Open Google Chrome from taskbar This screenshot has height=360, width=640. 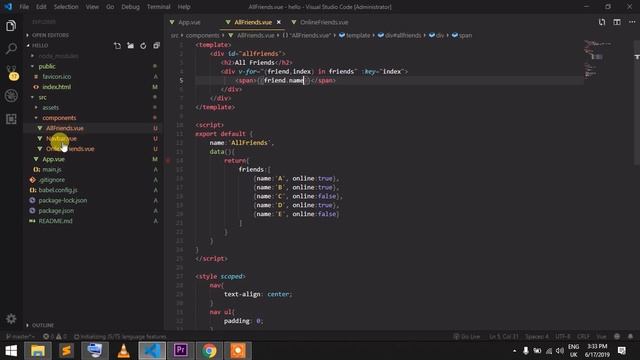209,351
